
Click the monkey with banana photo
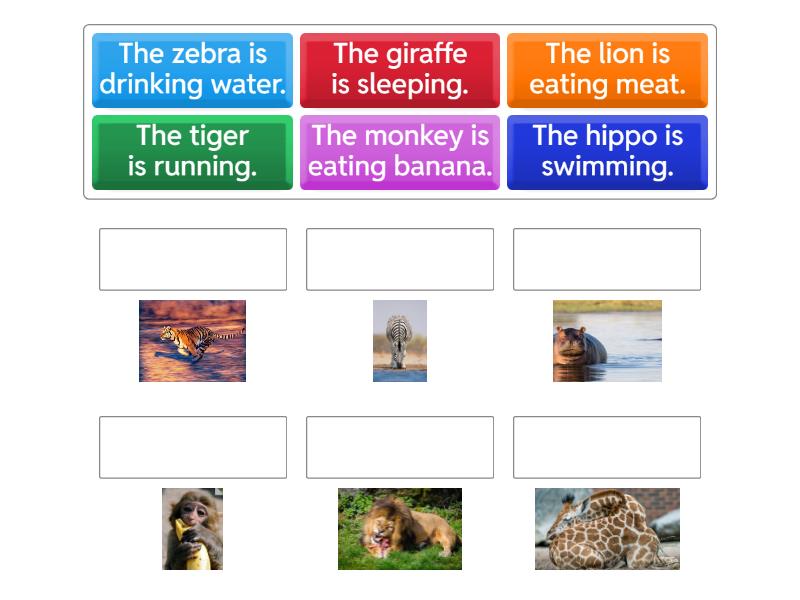192,529
